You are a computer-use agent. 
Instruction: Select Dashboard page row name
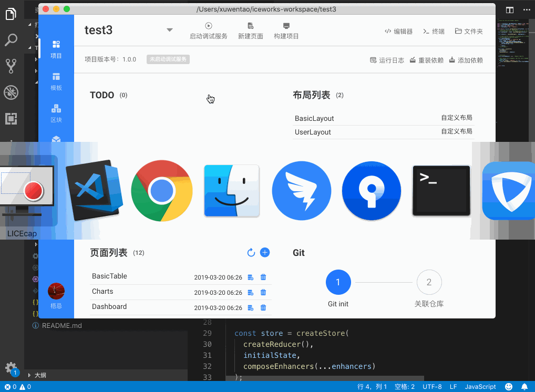point(109,306)
